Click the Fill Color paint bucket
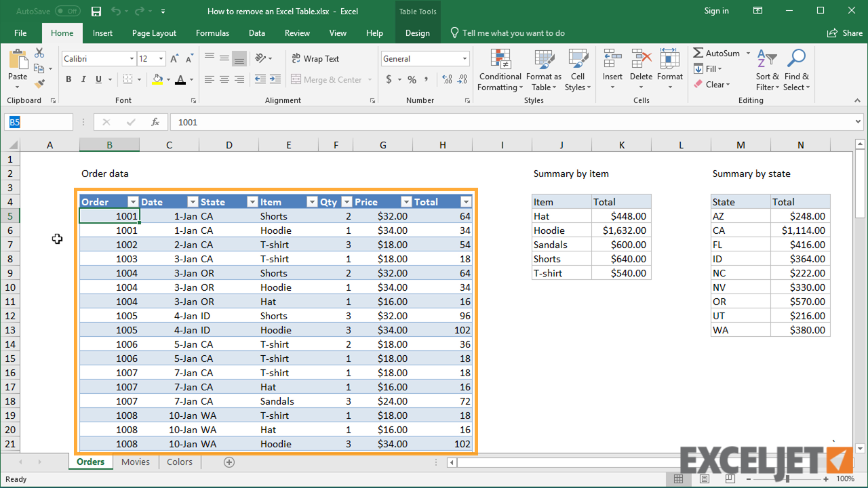 click(x=157, y=79)
